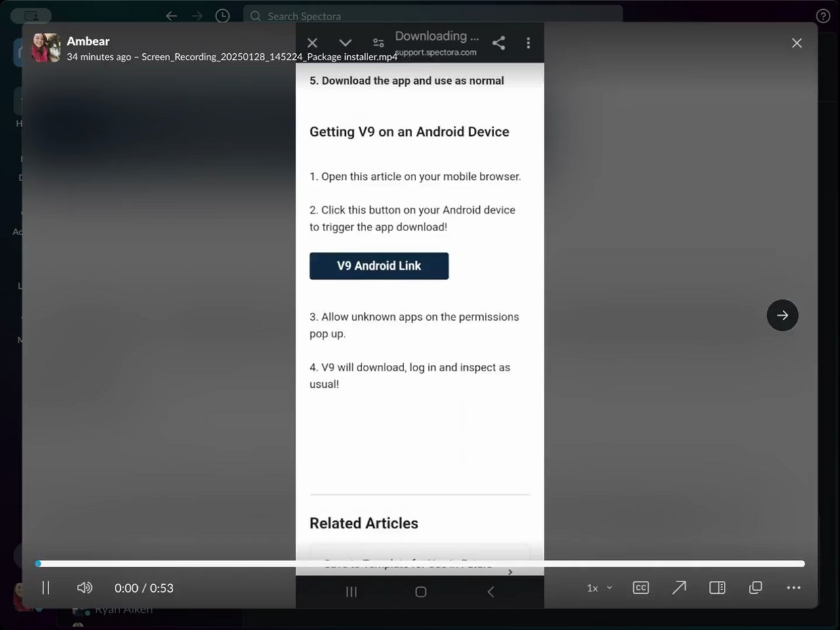Toggle closed captions CC
The height and width of the screenshot is (630, 840).
click(x=640, y=587)
